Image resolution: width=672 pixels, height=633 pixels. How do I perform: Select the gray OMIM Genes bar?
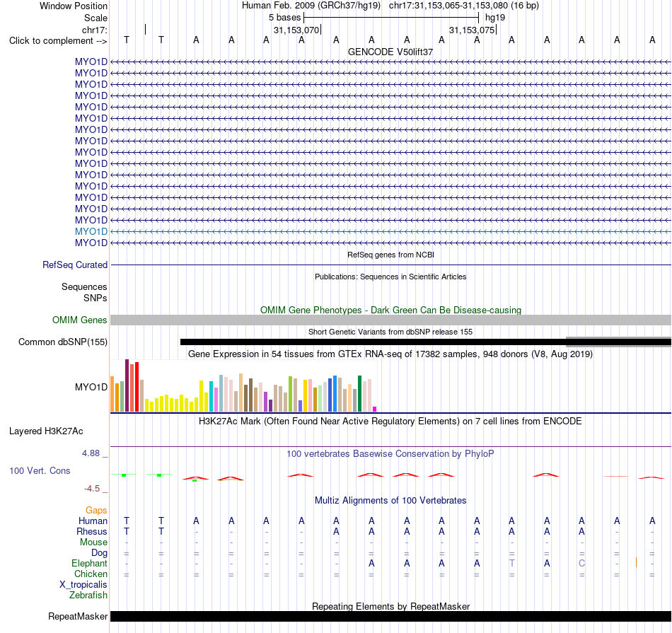[390, 320]
